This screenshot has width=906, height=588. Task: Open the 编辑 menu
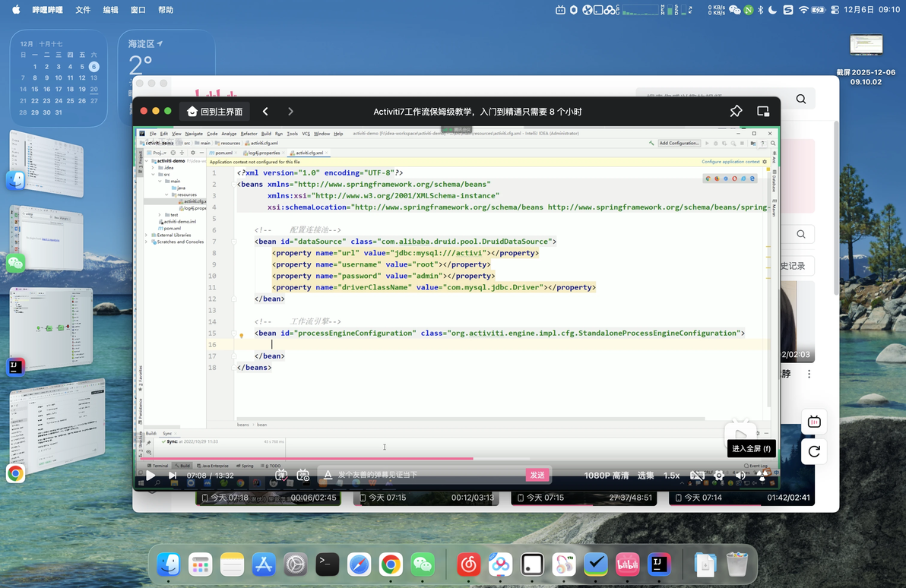coord(110,10)
